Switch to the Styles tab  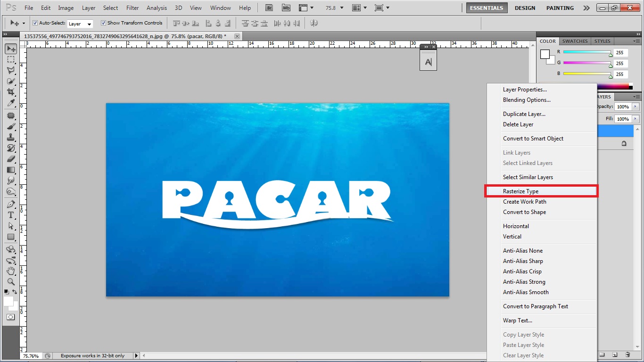602,41
